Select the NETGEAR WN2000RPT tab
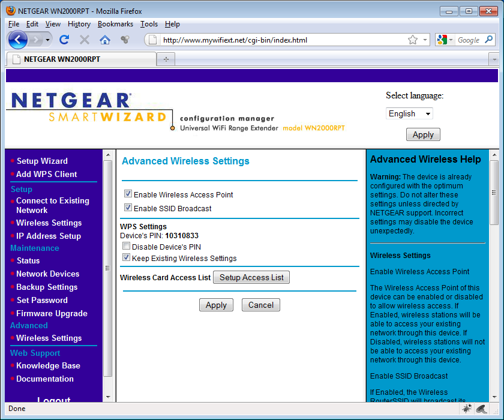504x420 pixels. tap(82, 59)
